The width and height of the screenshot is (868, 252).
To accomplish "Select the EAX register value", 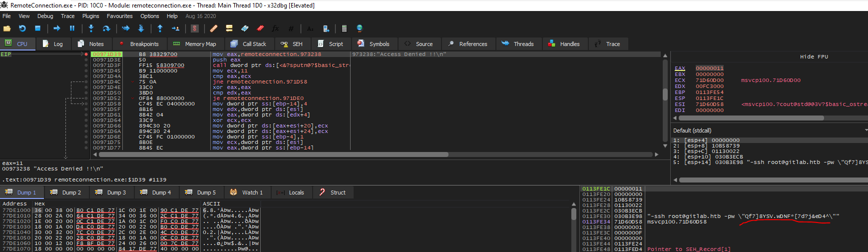I will pyautogui.click(x=709, y=68).
